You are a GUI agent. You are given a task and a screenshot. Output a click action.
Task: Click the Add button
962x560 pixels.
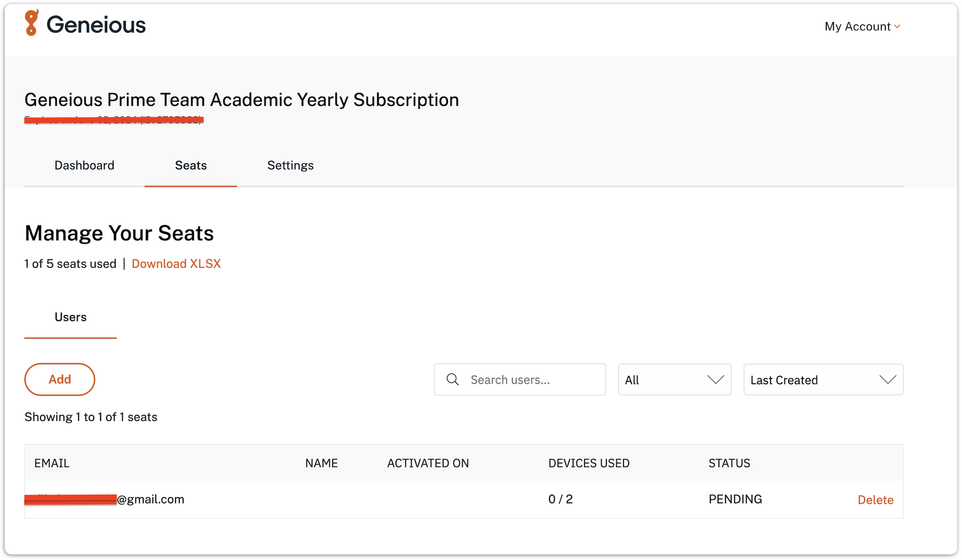pyautogui.click(x=60, y=379)
